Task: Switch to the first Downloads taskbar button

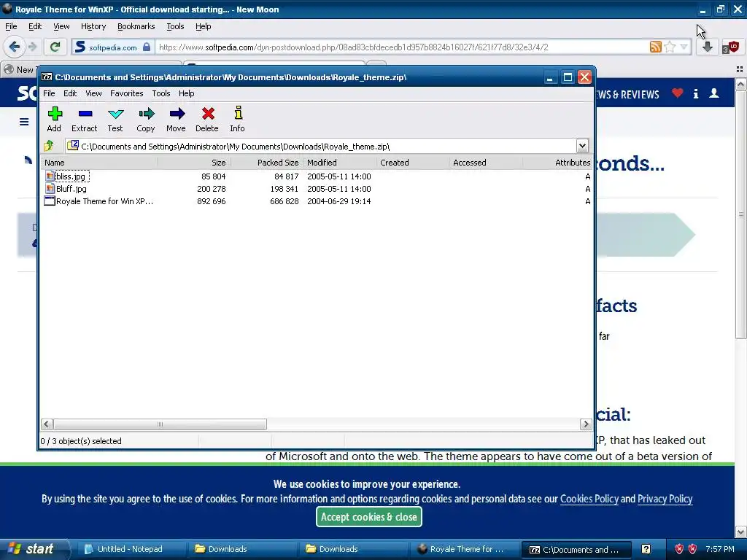Action: 242,549
